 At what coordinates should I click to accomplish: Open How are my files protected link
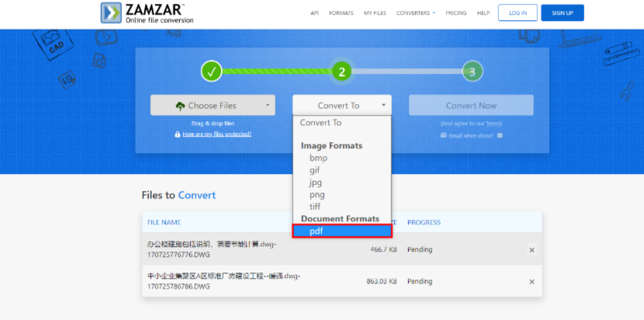coord(216,134)
